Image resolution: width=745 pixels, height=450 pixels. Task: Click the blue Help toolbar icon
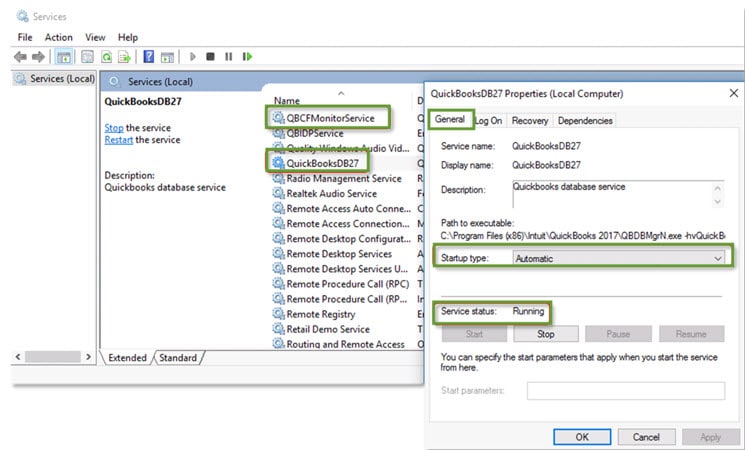pos(149,57)
